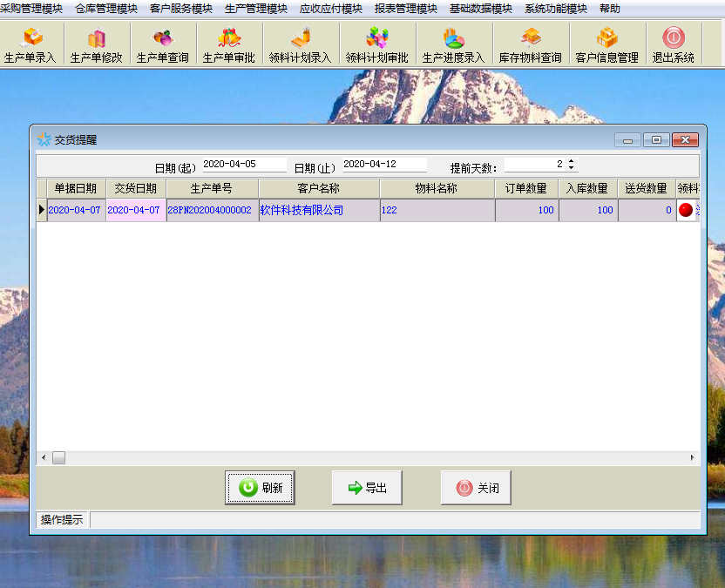Click the 送货数量 cell showing 0
The height and width of the screenshot is (588, 725).
coord(647,210)
